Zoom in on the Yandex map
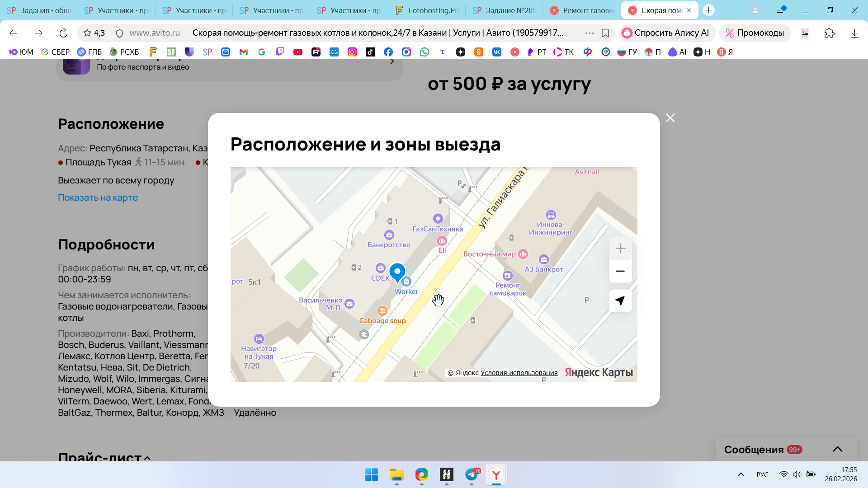The image size is (868, 488). (x=620, y=249)
